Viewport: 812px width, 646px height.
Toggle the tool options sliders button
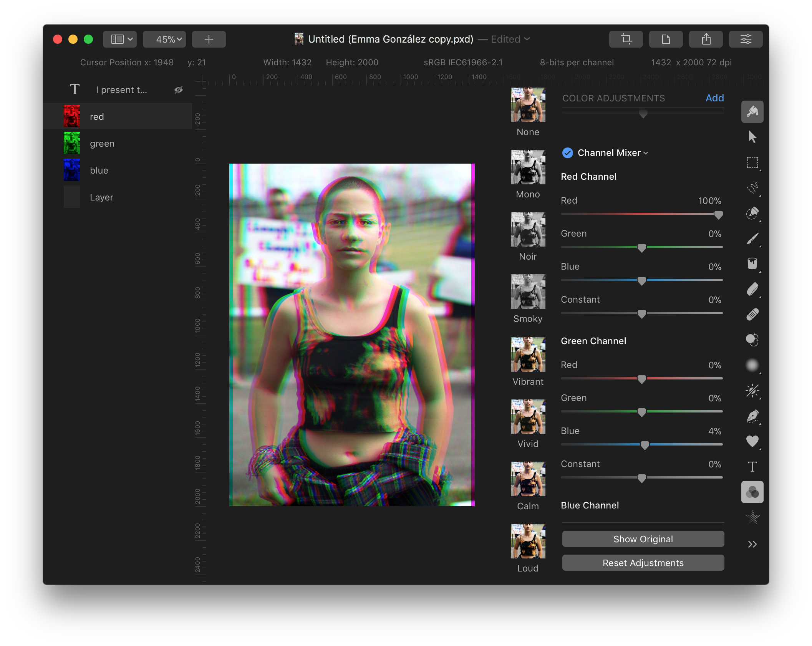coord(746,39)
